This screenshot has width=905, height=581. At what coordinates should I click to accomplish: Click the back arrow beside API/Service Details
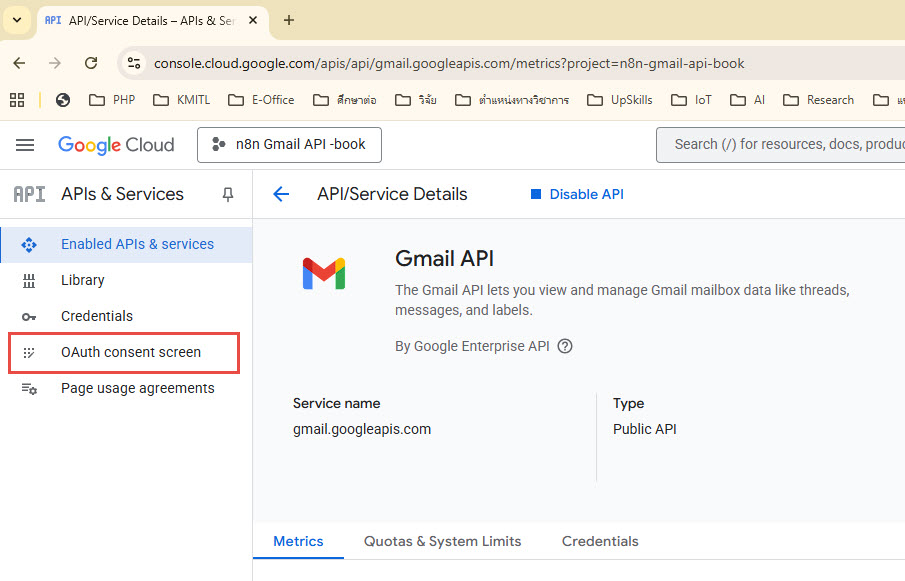(281, 194)
